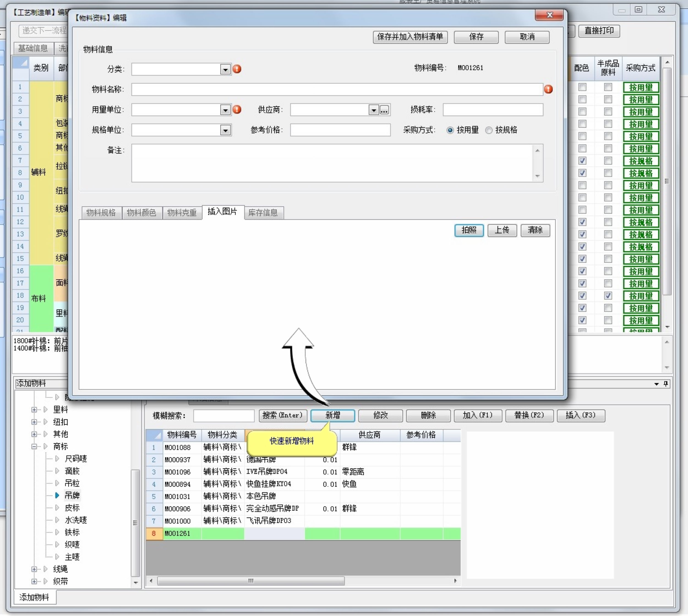Click the supplier browse ellipsis button
Screen dimensions: 688x616
click(x=384, y=110)
